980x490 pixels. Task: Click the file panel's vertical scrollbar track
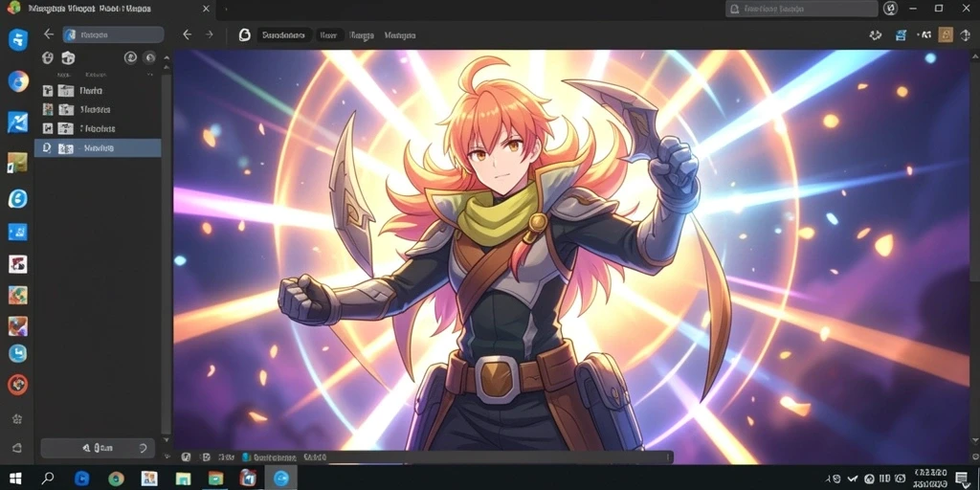pos(167,253)
